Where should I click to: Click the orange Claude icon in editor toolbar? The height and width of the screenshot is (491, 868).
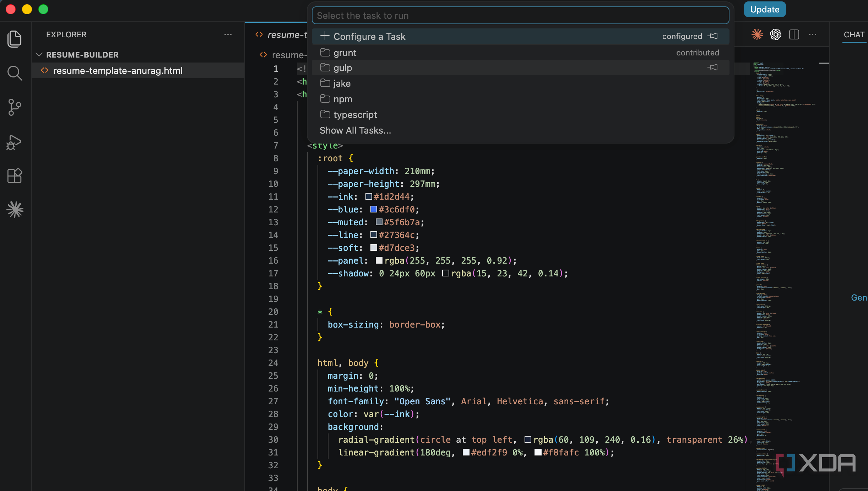[x=757, y=34]
